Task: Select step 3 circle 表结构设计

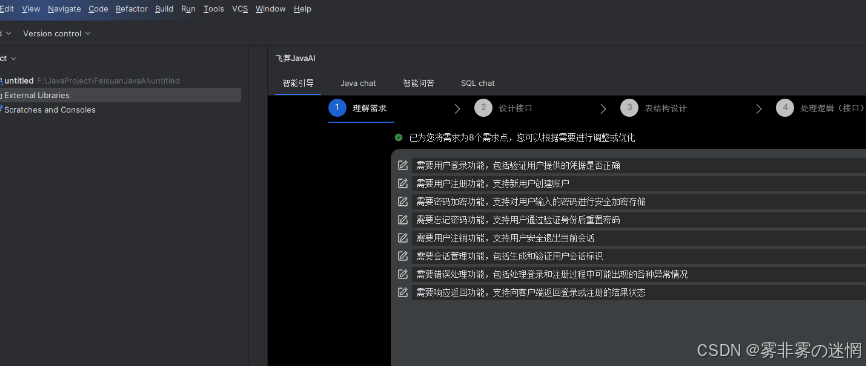Action: [x=629, y=108]
